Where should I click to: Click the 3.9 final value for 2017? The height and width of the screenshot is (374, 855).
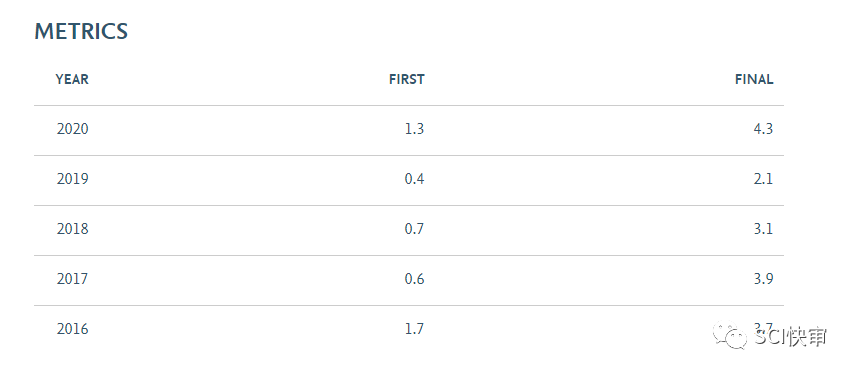(763, 279)
